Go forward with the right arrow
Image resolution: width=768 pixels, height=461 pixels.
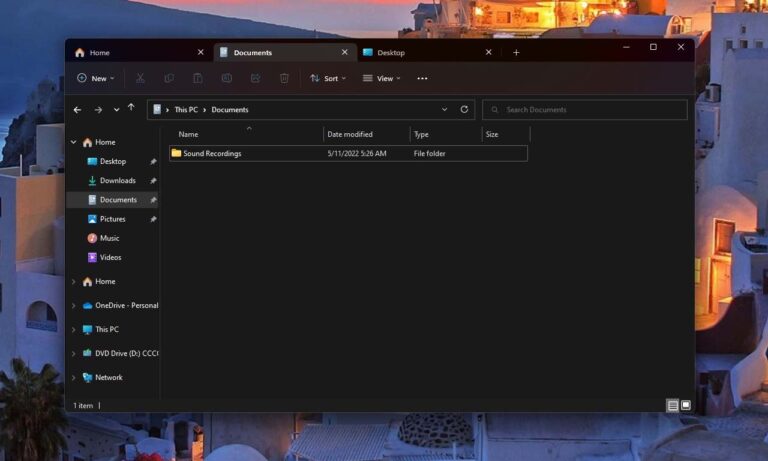(x=98, y=110)
